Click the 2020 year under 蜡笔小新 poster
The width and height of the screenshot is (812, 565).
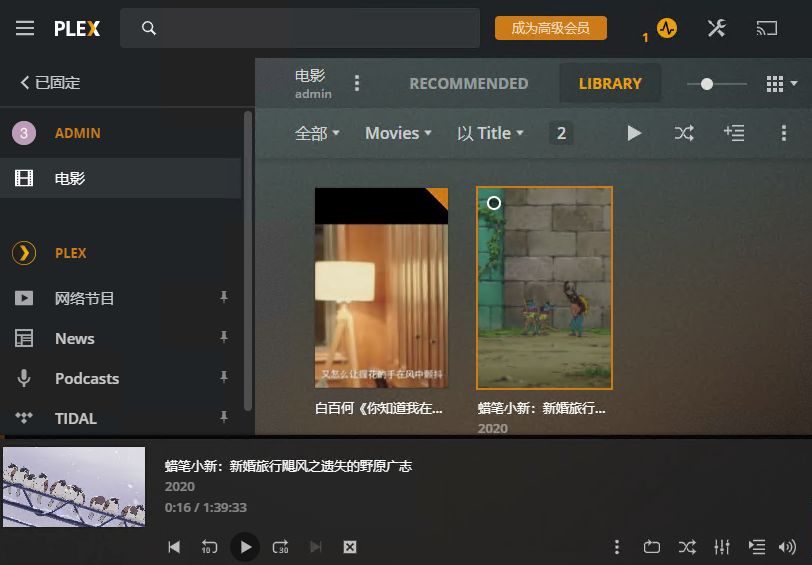point(492,428)
